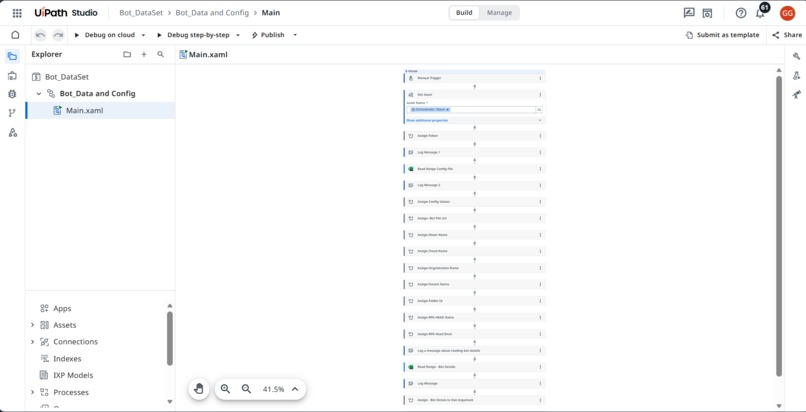Expand the Connections tree node

(x=32, y=342)
